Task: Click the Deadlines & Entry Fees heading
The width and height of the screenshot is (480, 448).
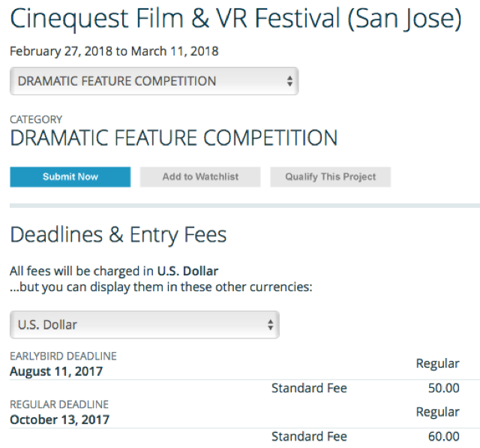Action: click(x=118, y=235)
